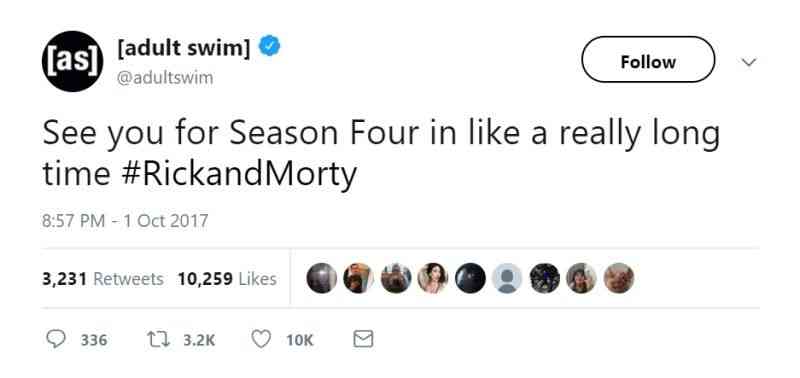Click the [adult swim] display name
The height and width of the screenshot is (378, 800).
pos(184,48)
